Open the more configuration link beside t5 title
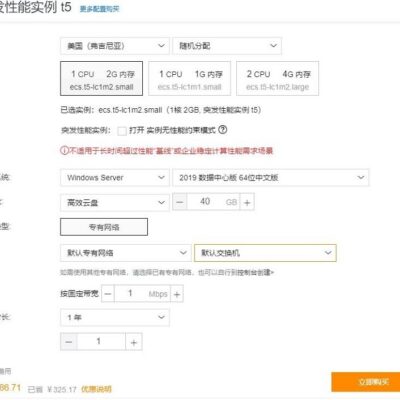The height and width of the screenshot is (400, 400). pyautogui.click(x=99, y=9)
